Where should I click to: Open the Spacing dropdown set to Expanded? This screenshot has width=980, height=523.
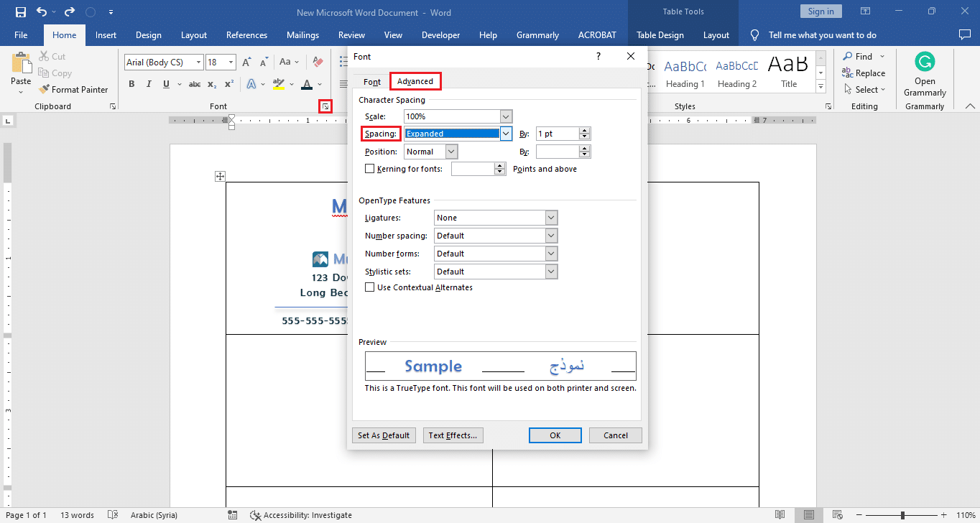[506, 134]
